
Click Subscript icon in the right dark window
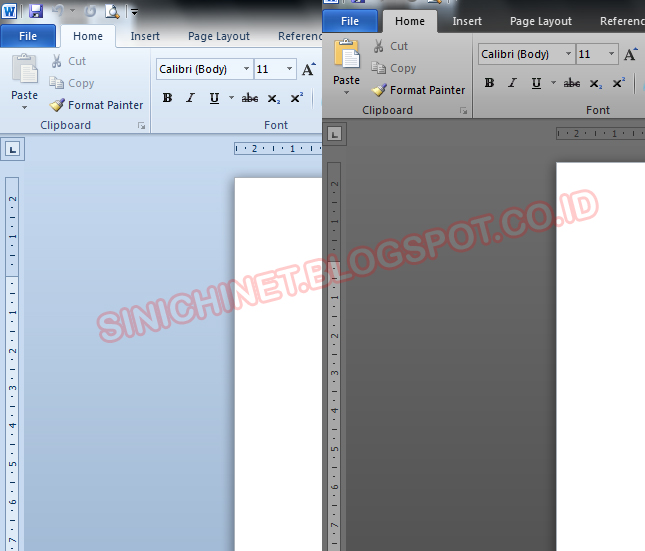tap(596, 84)
